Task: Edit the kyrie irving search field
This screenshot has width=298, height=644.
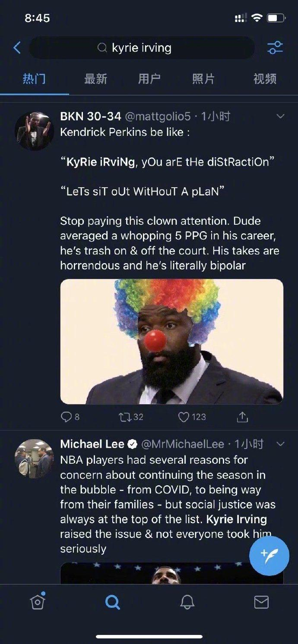Action: [142, 47]
